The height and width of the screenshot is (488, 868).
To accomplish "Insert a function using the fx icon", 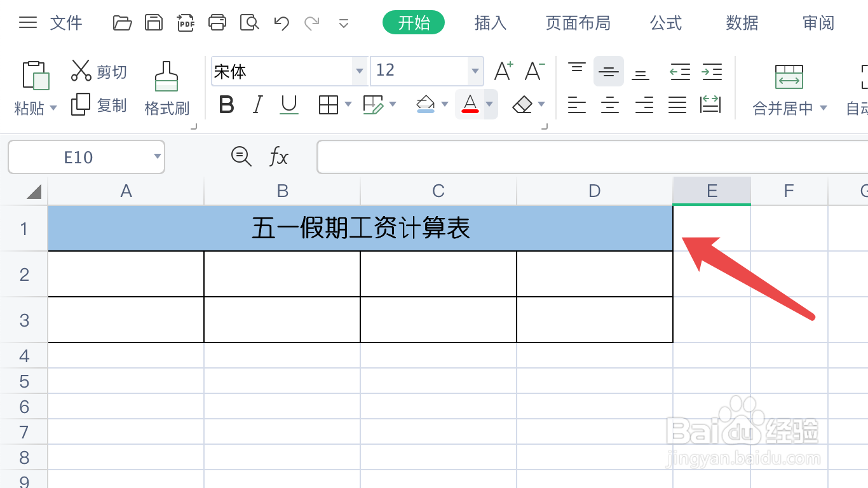I will pos(278,156).
